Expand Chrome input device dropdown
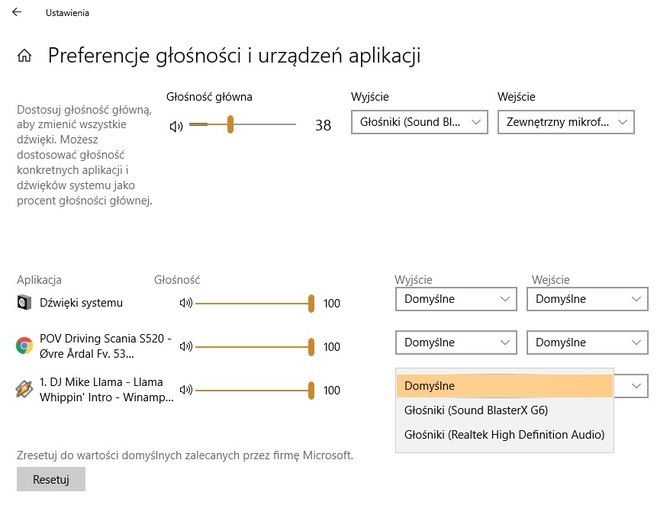670x505 pixels. point(587,342)
